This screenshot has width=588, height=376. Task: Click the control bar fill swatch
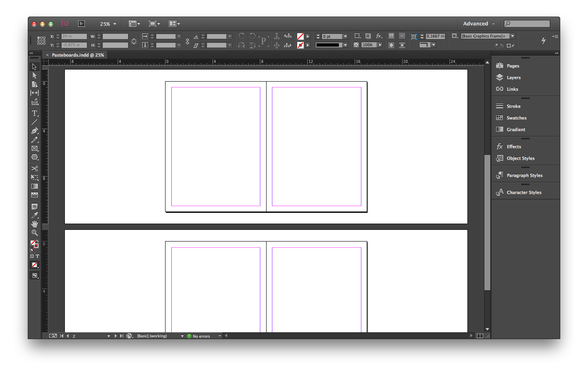pos(300,37)
